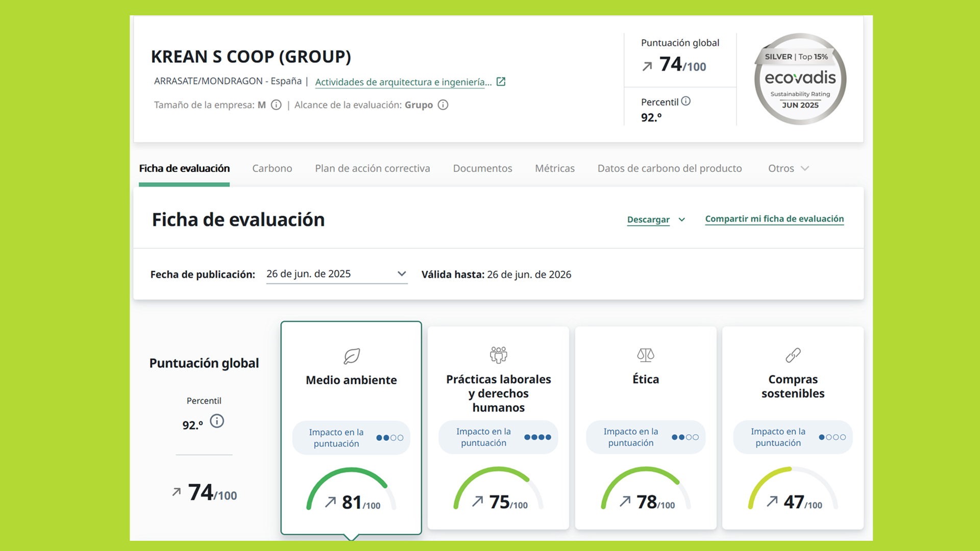The image size is (980, 551).
Task: Click the balance scales icon on Ética card
Action: tap(646, 355)
